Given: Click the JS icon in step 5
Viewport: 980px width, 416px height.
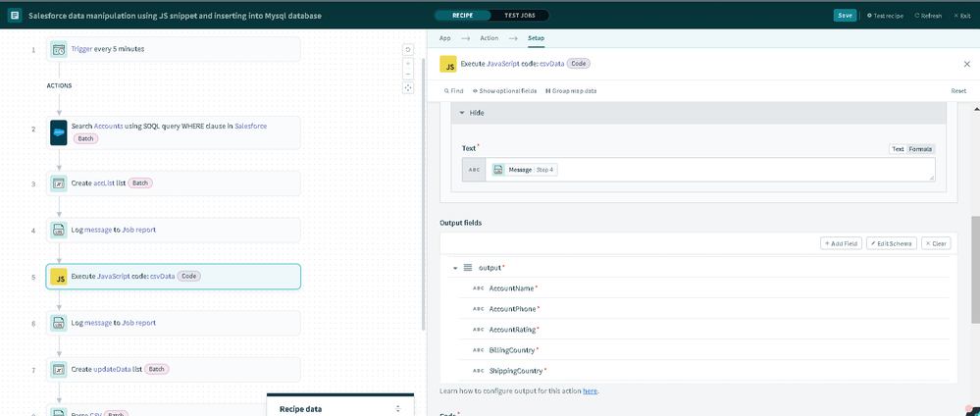Looking at the screenshot, I should tap(59, 277).
